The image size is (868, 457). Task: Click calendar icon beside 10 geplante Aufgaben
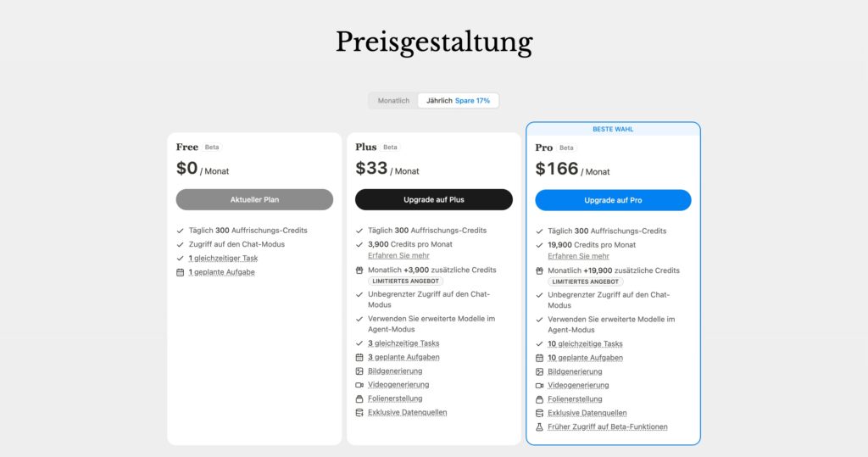point(539,358)
